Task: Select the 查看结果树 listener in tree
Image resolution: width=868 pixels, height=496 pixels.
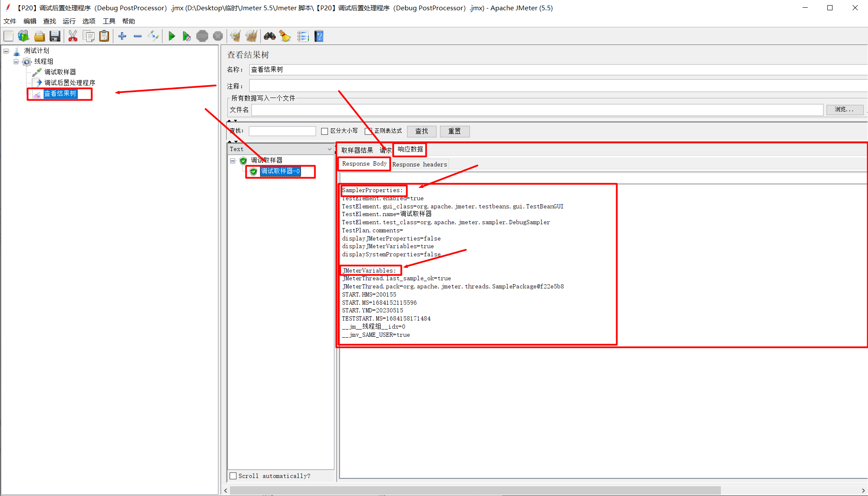Action: tap(60, 93)
